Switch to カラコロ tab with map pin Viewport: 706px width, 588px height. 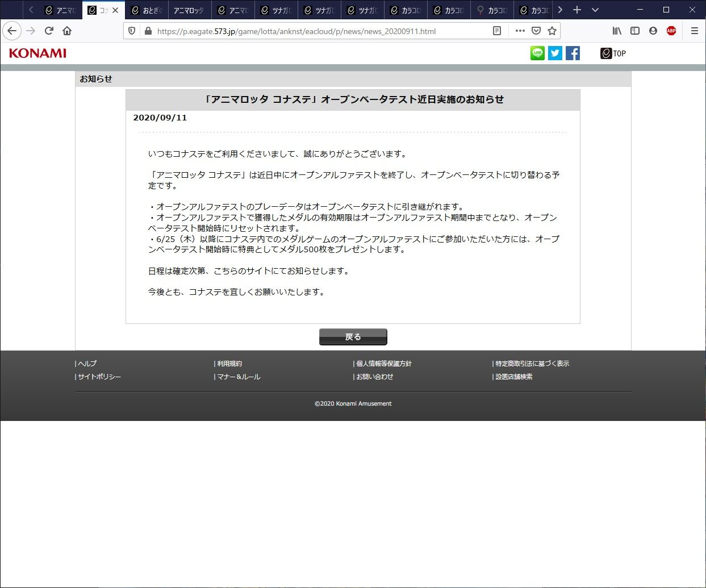(x=492, y=10)
